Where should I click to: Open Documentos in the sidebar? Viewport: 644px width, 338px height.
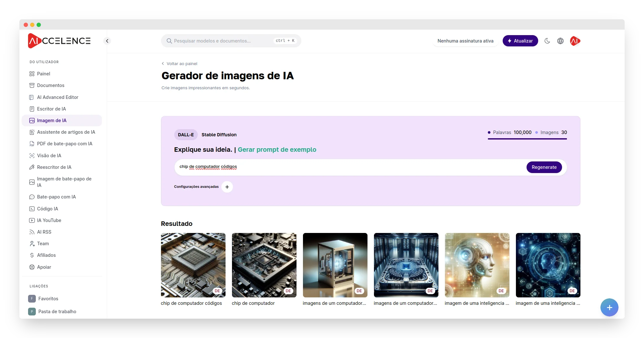[x=51, y=85]
